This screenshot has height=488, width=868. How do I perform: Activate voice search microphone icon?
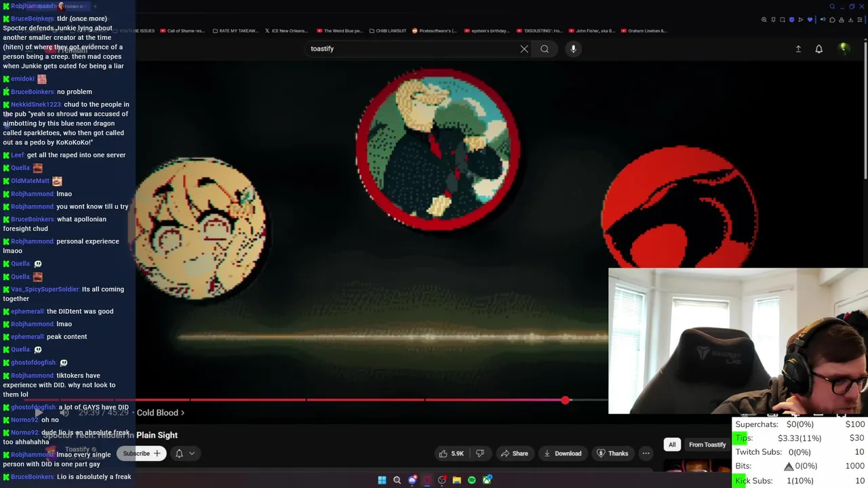(x=573, y=49)
